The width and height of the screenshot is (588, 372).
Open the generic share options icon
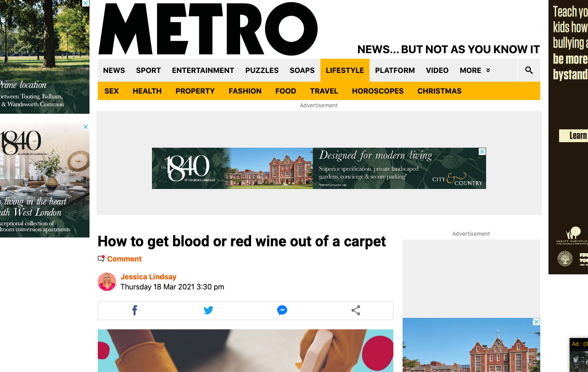tap(356, 310)
